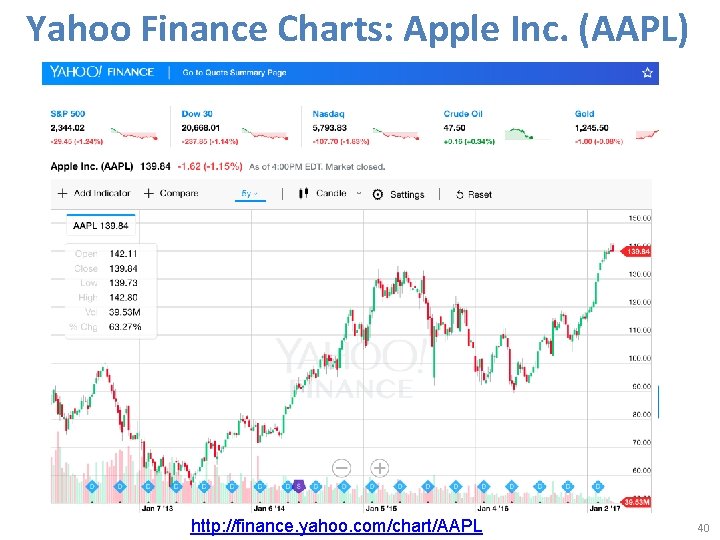Zoom out the chart with minus button
720x540 pixels.
342,467
